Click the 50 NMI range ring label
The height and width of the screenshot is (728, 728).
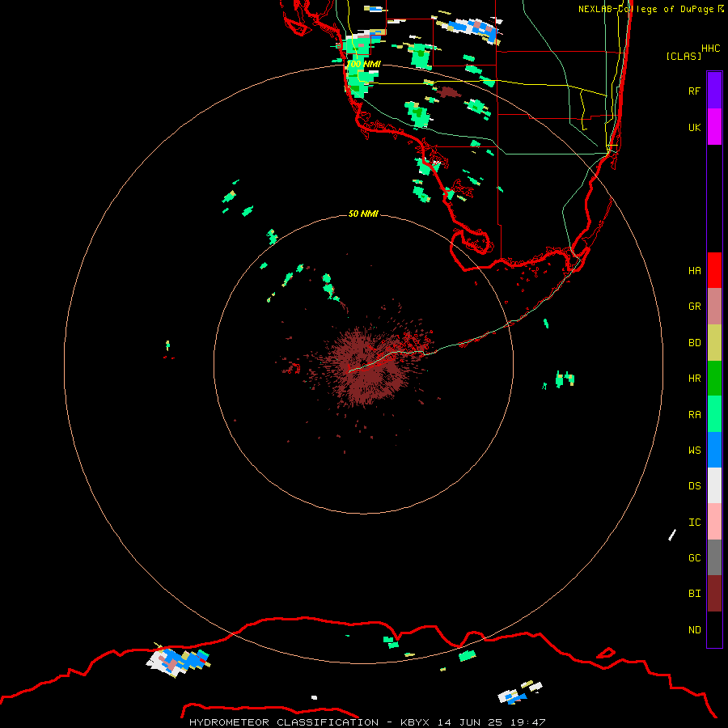363,214
